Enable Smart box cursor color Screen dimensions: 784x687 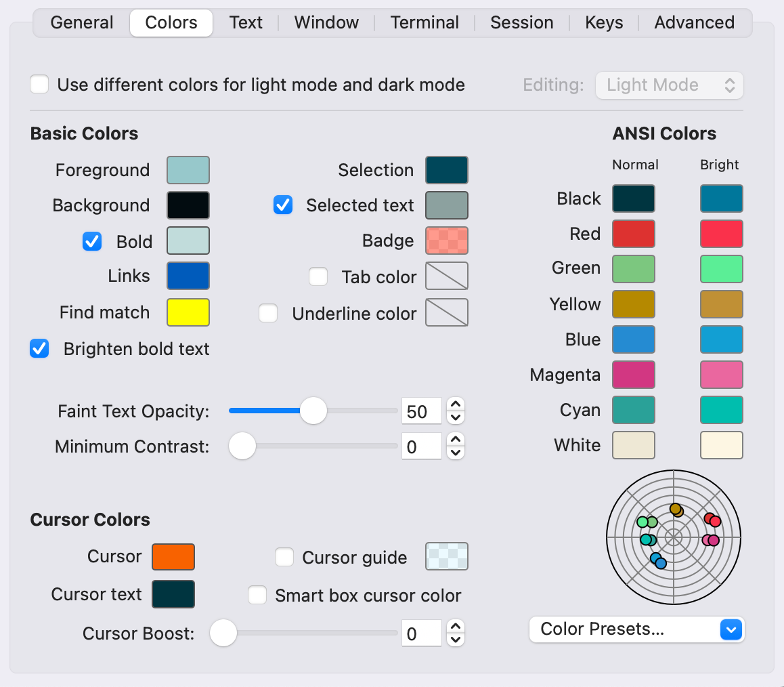point(257,595)
